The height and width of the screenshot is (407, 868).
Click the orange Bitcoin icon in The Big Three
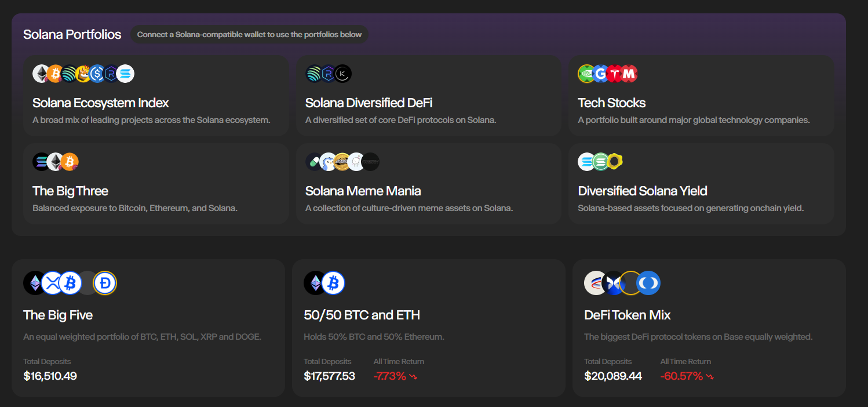[70, 162]
